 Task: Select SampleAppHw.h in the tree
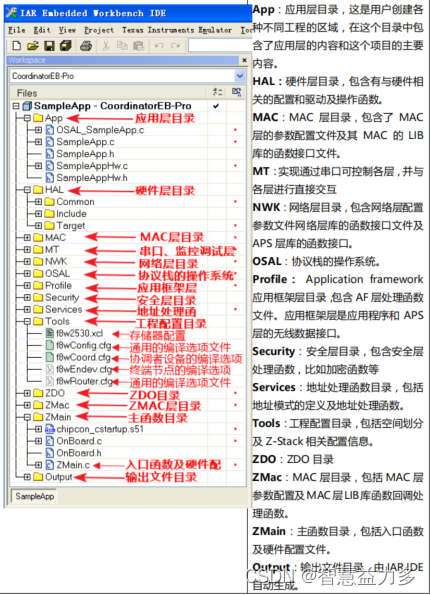(92, 178)
